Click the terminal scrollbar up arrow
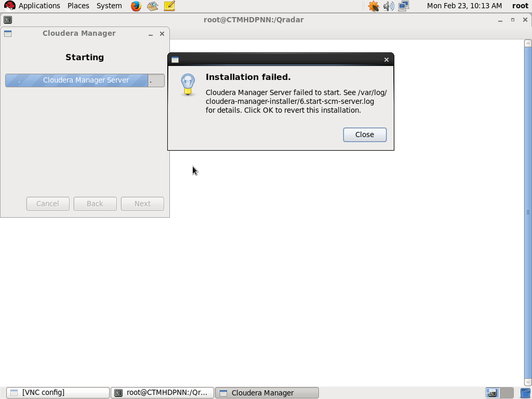Viewport: 532px width, 399px height. click(x=528, y=43)
